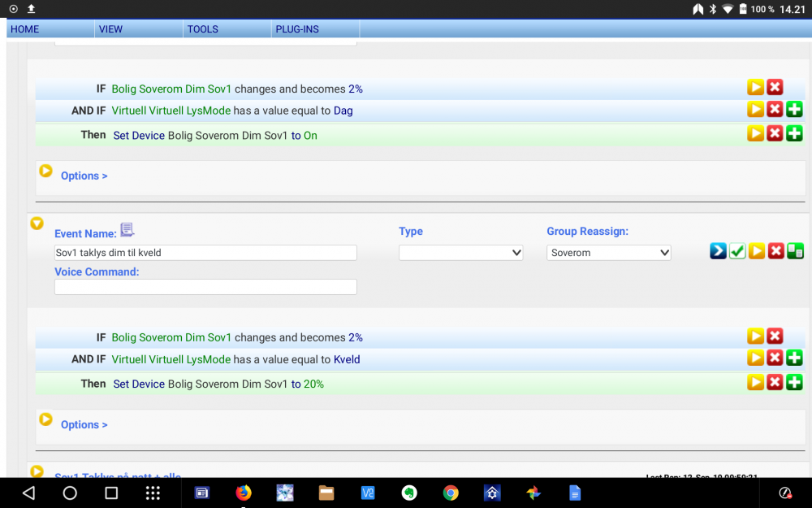Click the 'Kveld' value link
Screen dimensions: 812x508
347,359
